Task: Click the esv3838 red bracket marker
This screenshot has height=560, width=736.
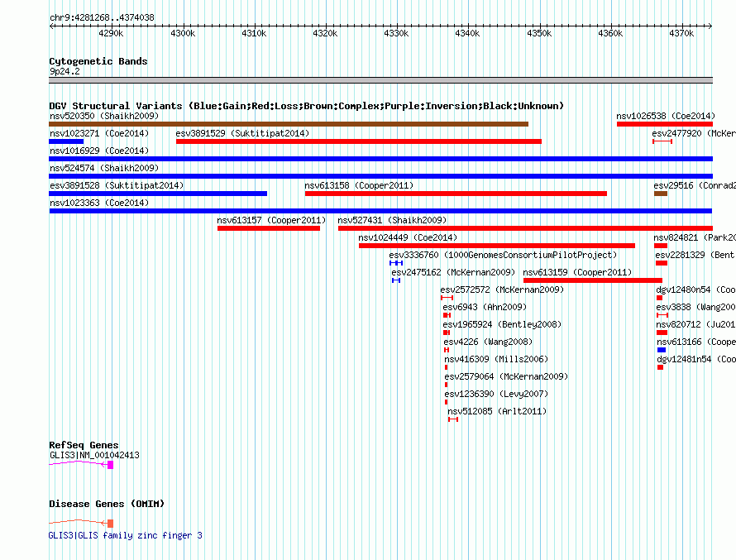Action: [x=662, y=315]
